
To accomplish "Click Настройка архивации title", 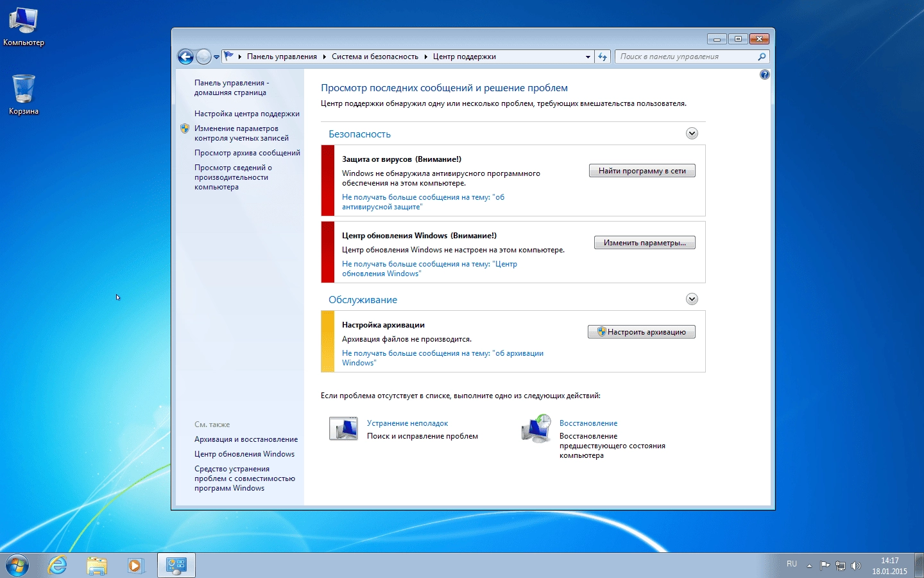I will pos(383,325).
